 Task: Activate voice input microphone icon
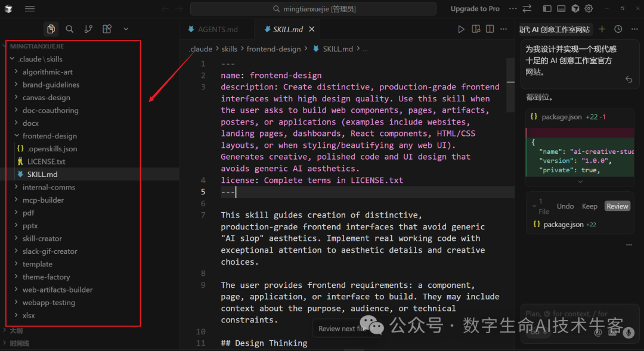[x=628, y=332]
